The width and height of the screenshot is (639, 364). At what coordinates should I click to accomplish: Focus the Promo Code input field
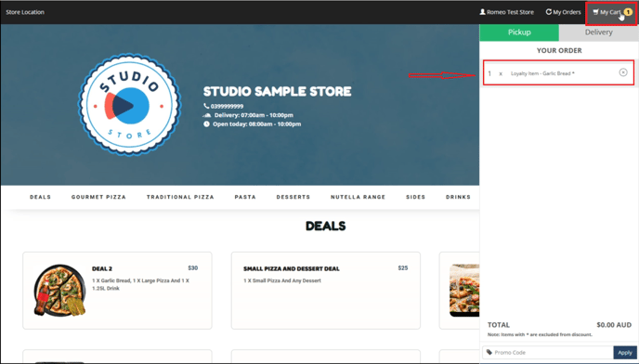tap(548, 353)
